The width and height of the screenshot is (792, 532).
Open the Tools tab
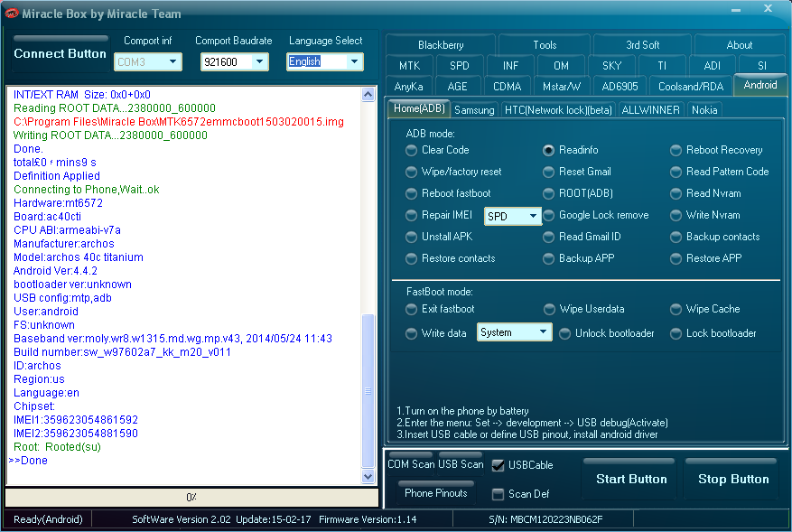[x=545, y=45]
